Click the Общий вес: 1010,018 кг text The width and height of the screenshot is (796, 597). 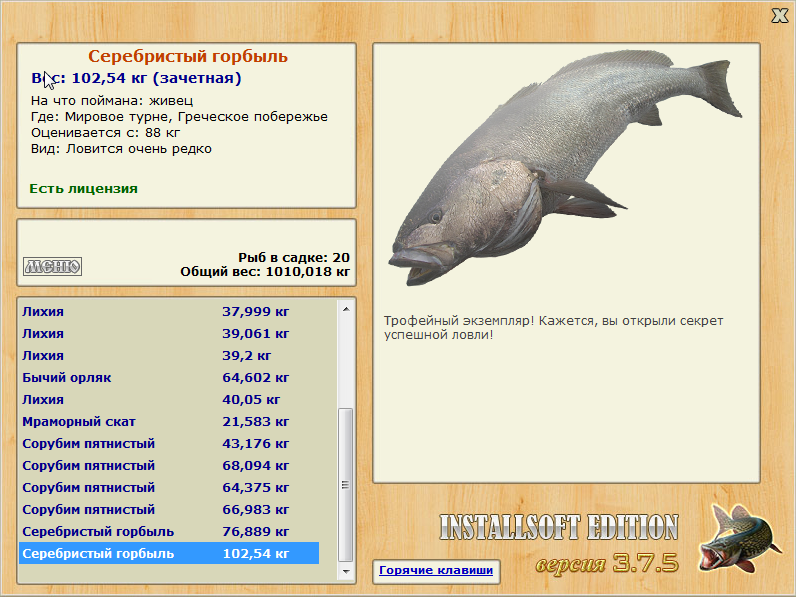click(x=265, y=272)
